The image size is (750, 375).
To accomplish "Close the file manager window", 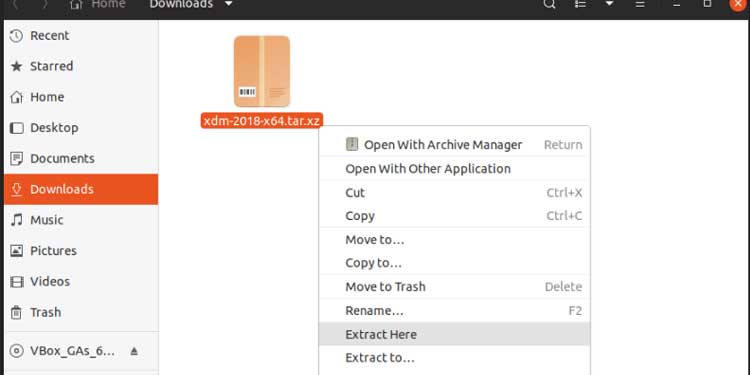I will 739,4.
